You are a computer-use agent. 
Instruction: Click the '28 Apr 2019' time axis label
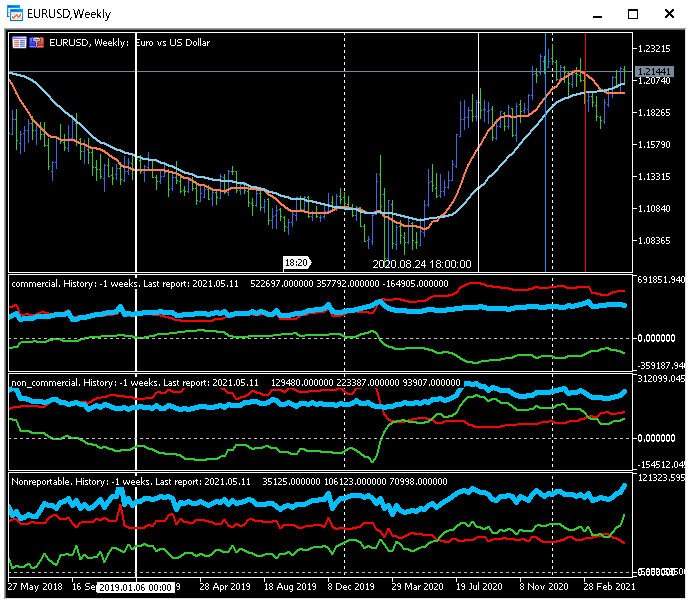225,587
